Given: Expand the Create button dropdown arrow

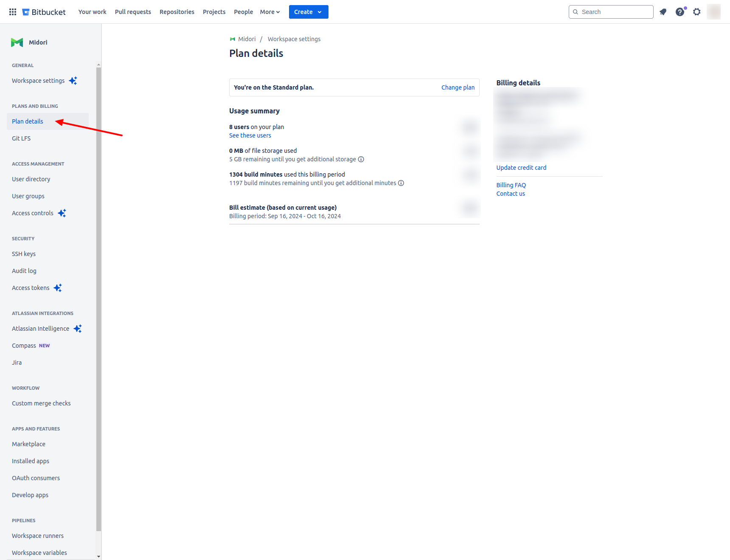Looking at the screenshot, I should pyautogui.click(x=320, y=11).
